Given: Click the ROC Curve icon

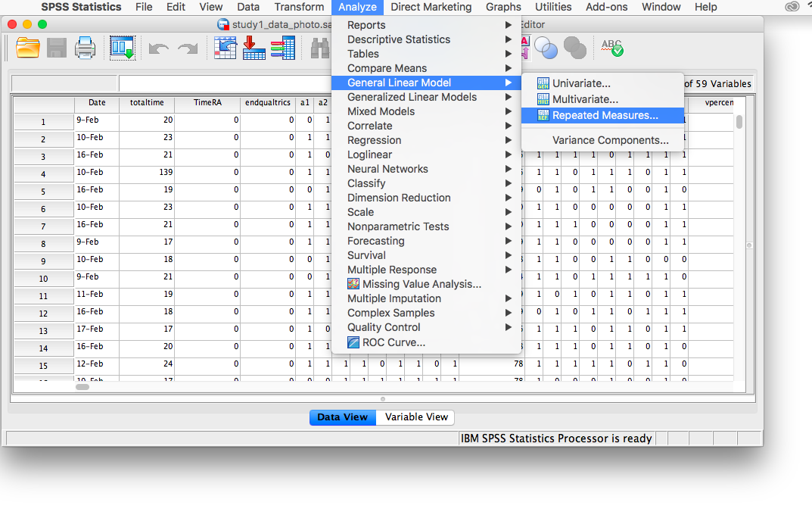Looking at the screenshot, I should pos(353,342).
